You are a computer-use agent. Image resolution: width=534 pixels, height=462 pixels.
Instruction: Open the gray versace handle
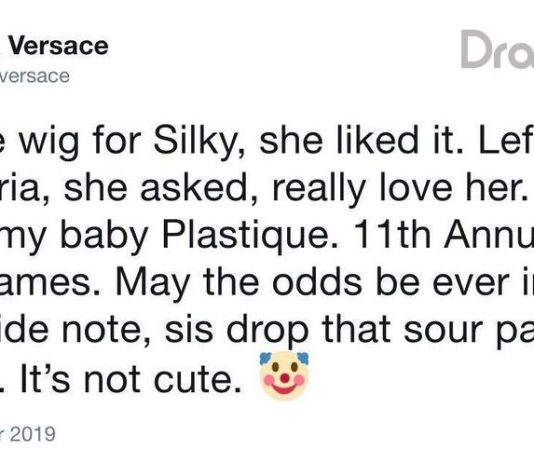point(34,76)
